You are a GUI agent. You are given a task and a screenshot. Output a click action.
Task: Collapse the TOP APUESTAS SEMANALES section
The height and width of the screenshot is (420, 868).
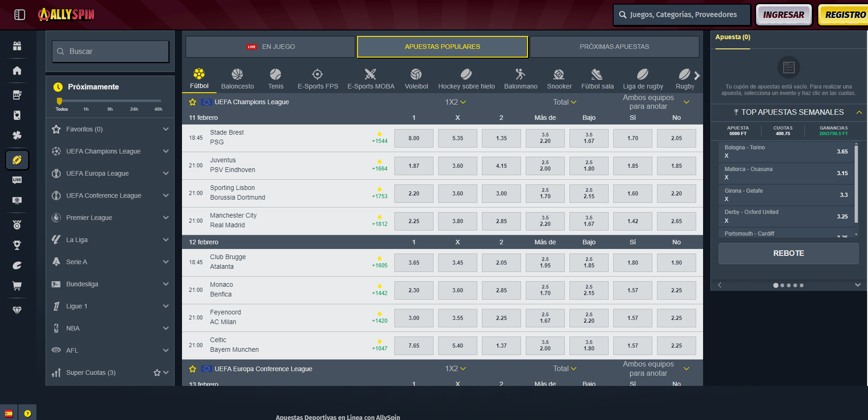click(x=859, y=112)
